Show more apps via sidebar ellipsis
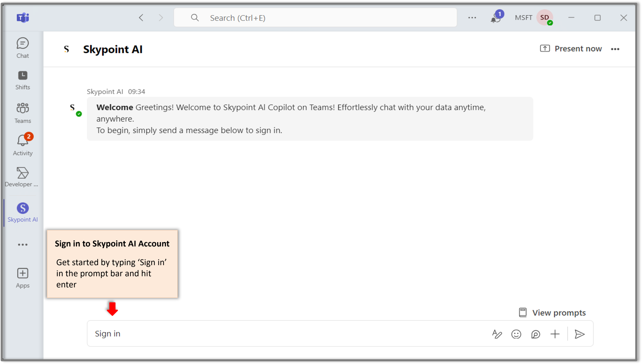The height and width of the screenshot is (364, 642). [22, 245]
